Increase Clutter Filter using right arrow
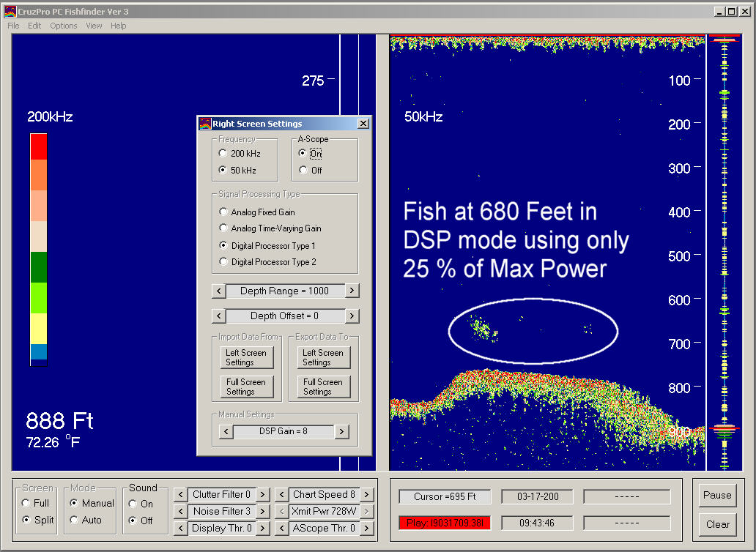The image size is (756, 552). pos(262,495)
